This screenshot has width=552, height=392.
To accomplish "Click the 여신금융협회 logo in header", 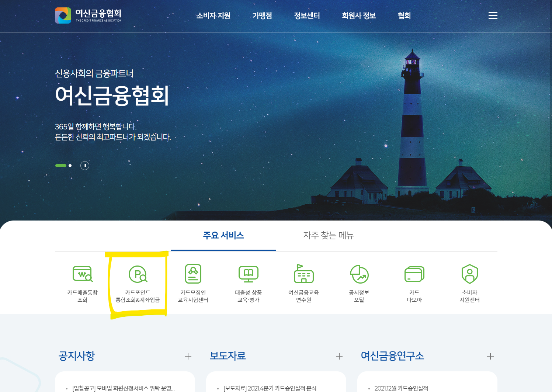I will pyautogui.click(x=88, y=15).
